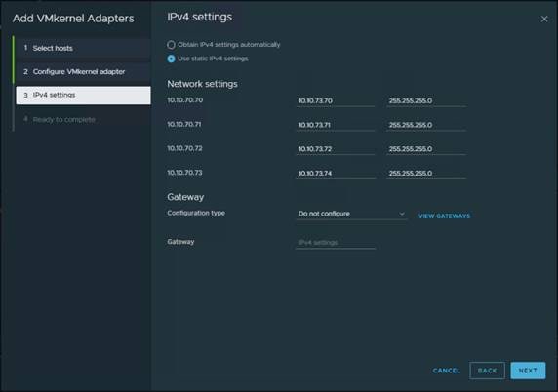This screenshot has width=558, height=392.
Task: Click host label 10.10.70.72
Action: (x=184, y=148)
